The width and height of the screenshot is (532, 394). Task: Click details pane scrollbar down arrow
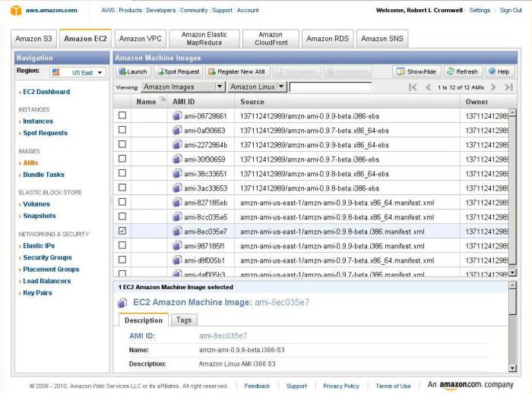point(513,368)
